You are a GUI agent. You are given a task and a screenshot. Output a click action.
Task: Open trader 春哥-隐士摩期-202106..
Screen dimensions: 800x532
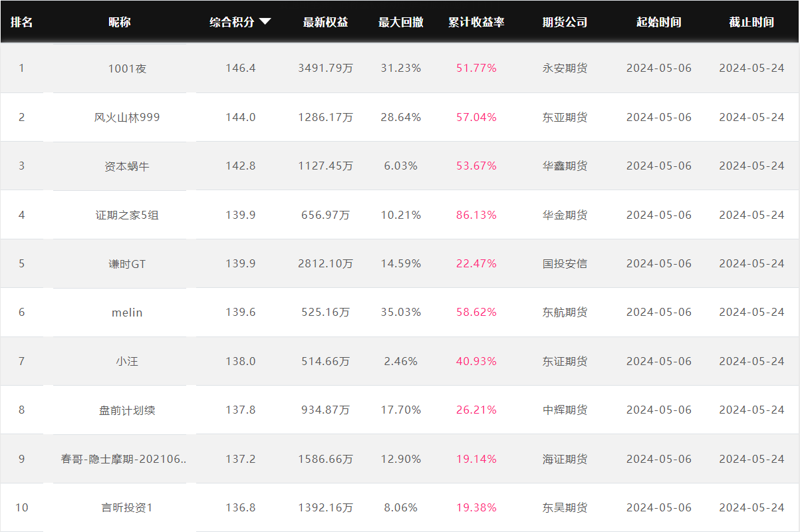click(124, 460)
